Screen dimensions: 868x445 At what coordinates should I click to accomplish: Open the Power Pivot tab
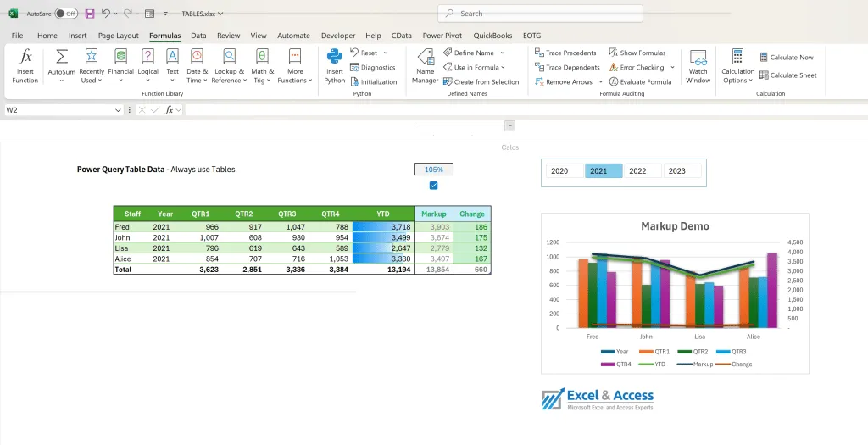pyautogui.click(x=442, y=36)
